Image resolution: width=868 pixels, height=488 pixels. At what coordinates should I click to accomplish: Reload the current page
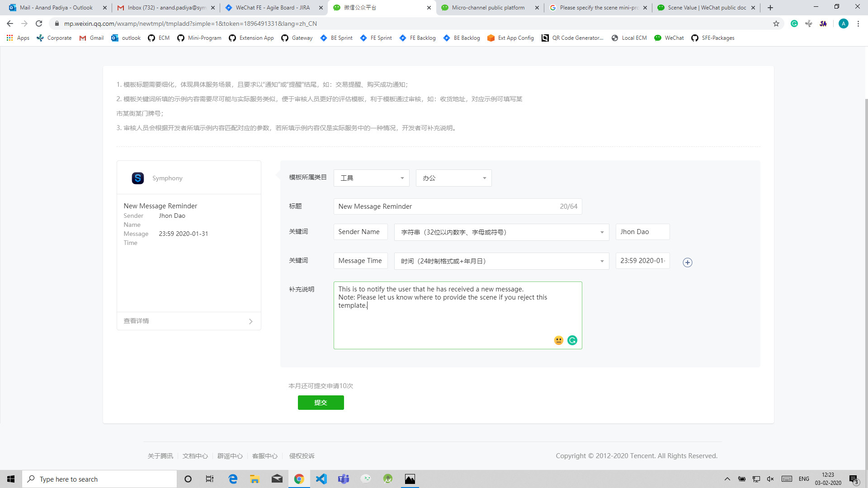click(x=39, y=23)
